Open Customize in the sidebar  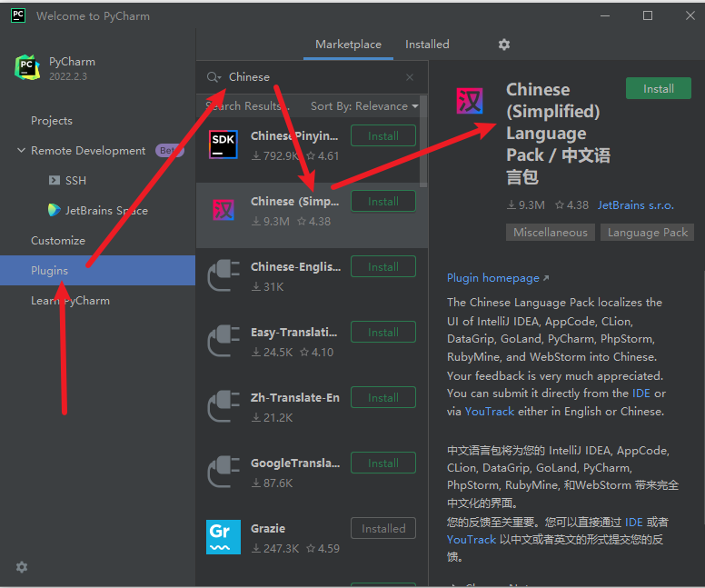(x=58, y=241)
